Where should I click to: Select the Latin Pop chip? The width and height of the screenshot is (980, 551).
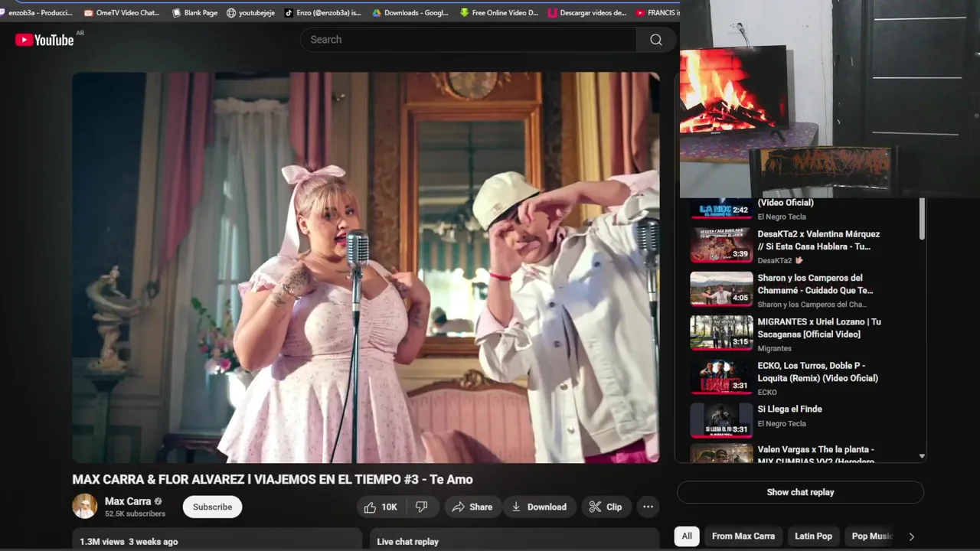[x=813, y=536]
